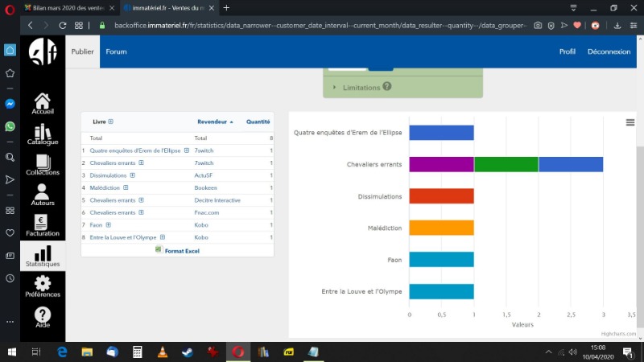The width and height of the screenshot is (644, 362).
Task: Open the Collections sidebar icon
Action: (43, 165)
